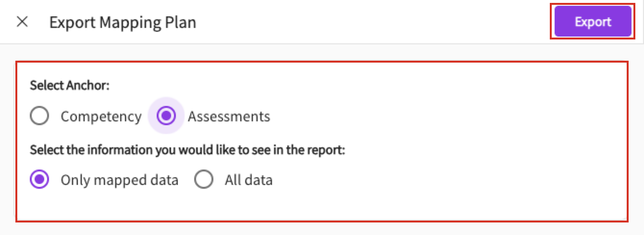Click the word "Export" in the dialog title
Viewport: 644px width, 235px height.
67,23
